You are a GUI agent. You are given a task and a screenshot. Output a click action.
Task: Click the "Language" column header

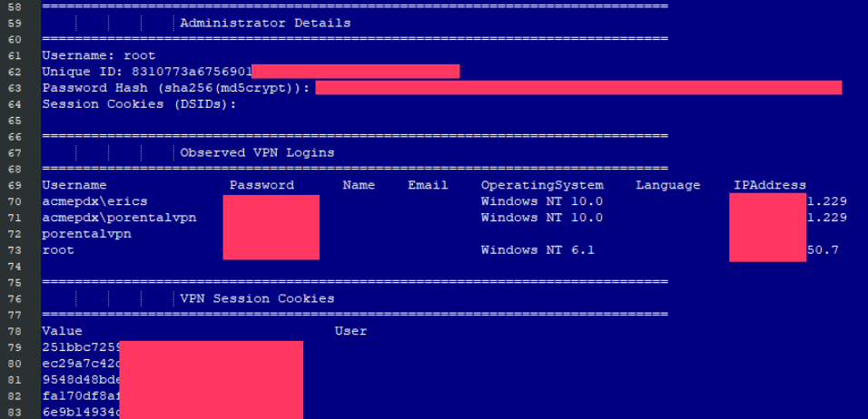[x=667, y=185]
